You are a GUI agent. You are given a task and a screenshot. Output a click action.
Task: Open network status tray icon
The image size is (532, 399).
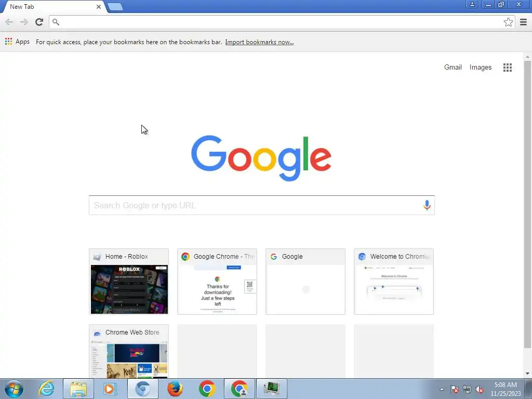pos(467,389)
